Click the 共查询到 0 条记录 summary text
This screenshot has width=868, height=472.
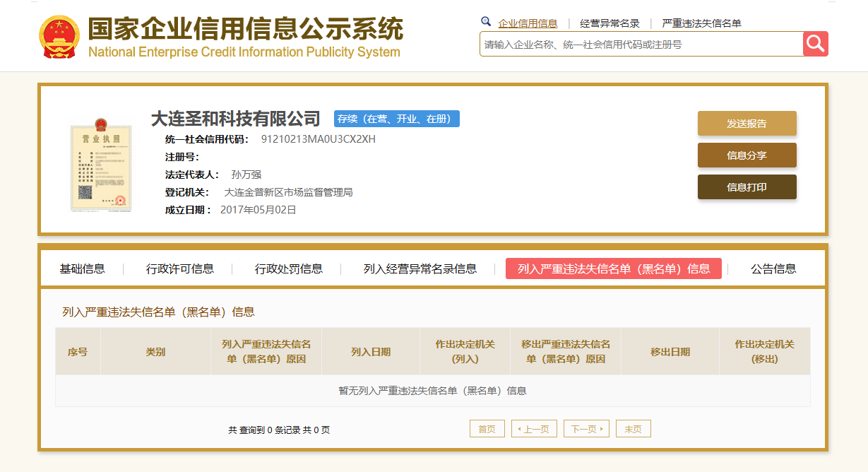click(279, 430)
